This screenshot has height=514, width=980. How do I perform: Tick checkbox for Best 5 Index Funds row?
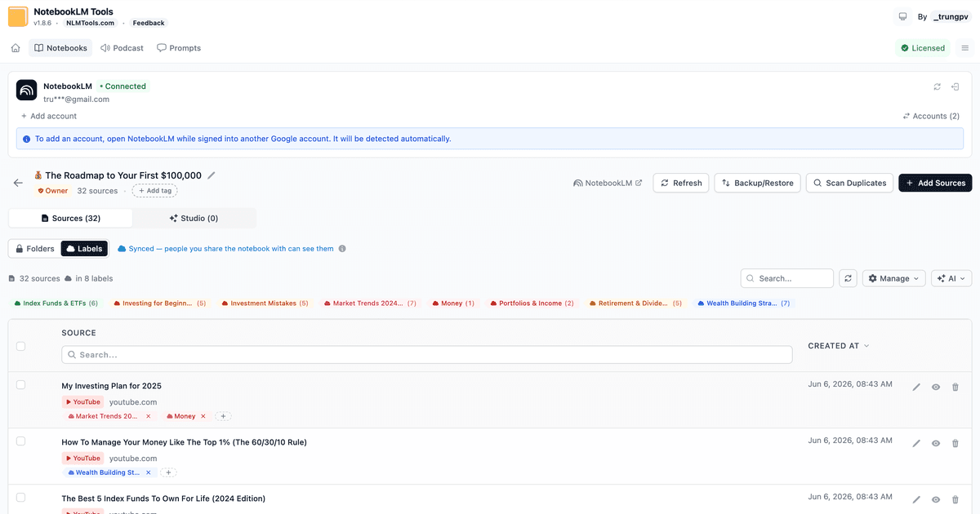[20, 497]
